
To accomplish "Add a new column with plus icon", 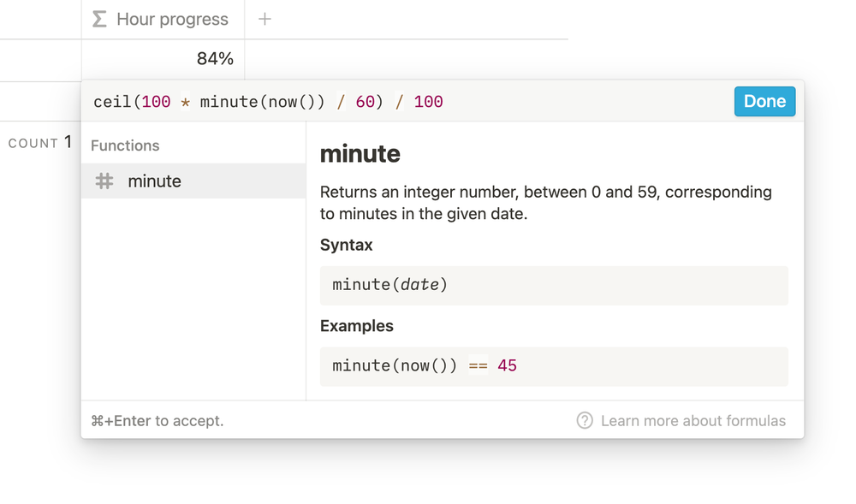I will (x=265, y=19).
